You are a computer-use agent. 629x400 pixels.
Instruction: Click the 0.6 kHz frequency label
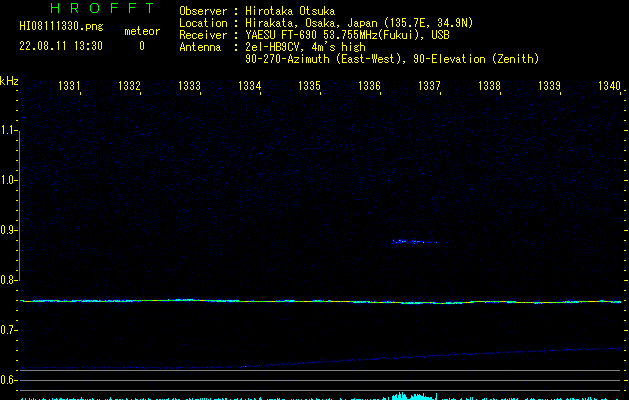click(8, 380)
